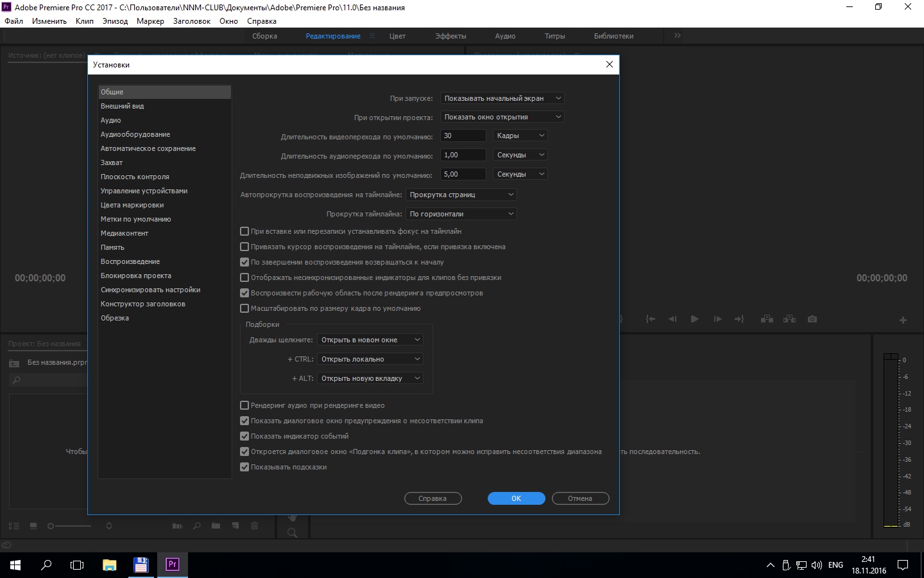Click the 'Отмена' button

pos(580,498)
